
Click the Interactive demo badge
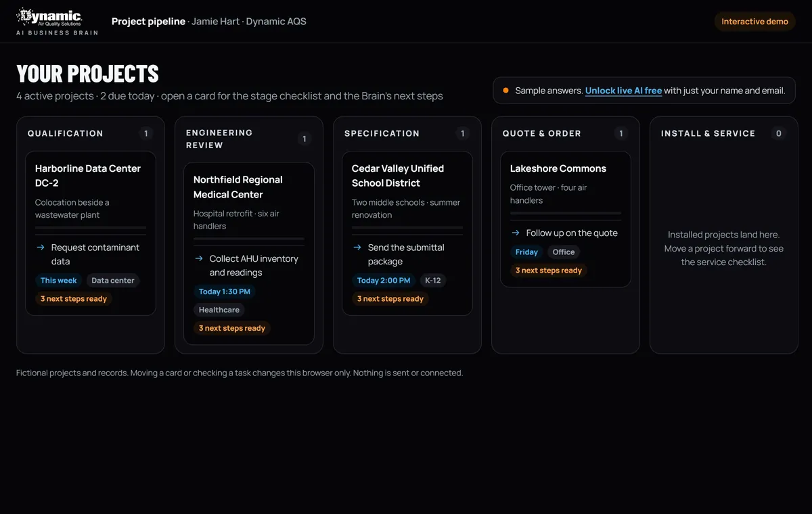[754, 22]
